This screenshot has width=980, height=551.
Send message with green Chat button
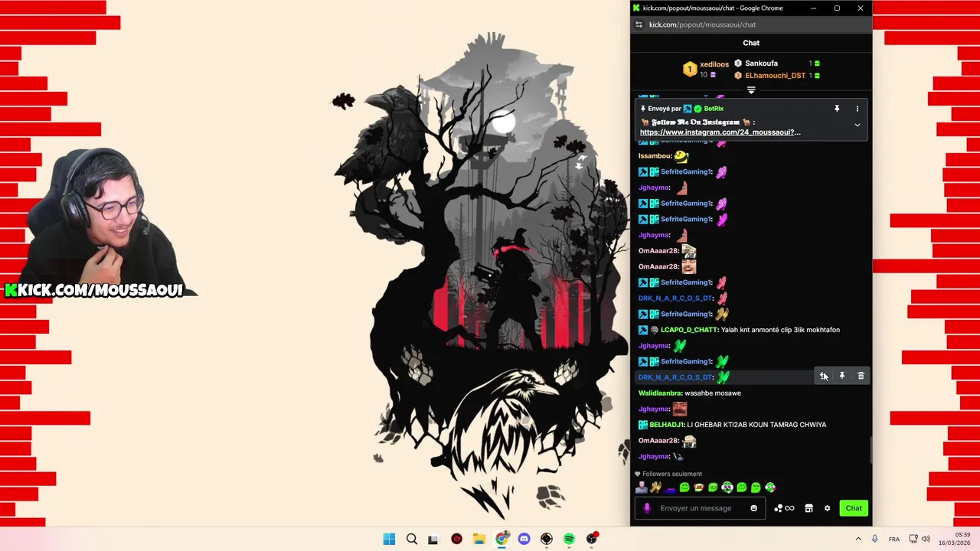coord(854,508)
